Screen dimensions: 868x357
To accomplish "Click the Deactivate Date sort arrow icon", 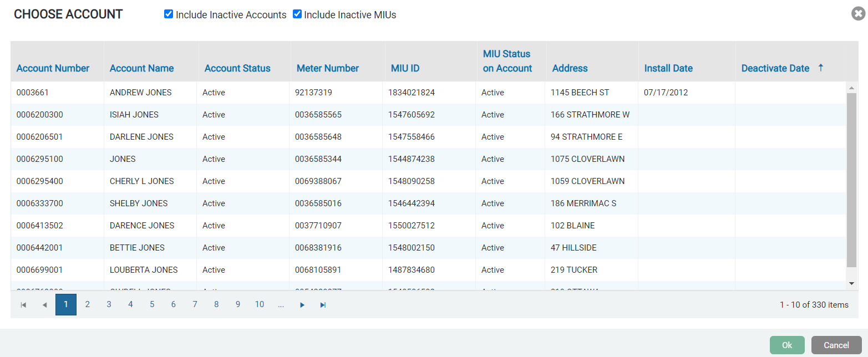I will (x=821, y=68).
